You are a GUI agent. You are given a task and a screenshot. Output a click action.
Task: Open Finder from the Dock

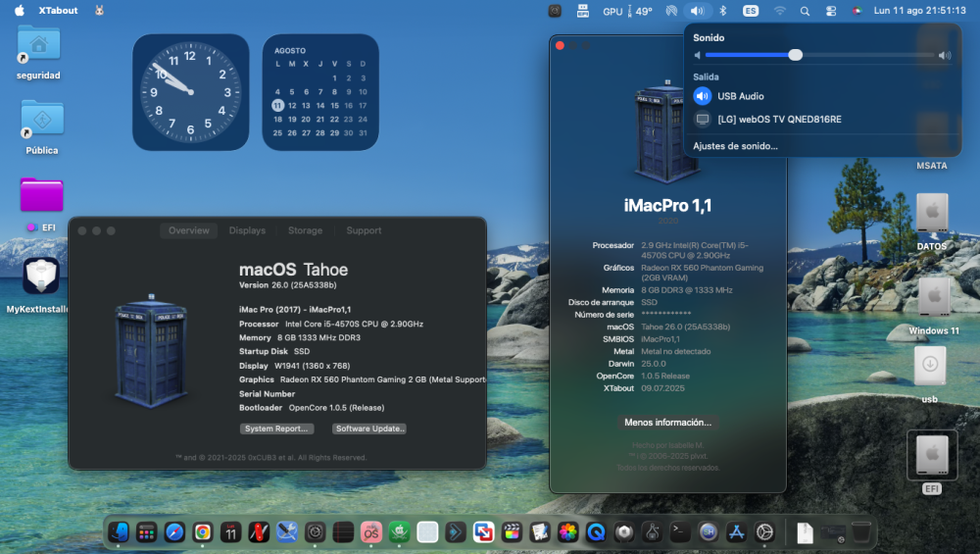point(119,532)
